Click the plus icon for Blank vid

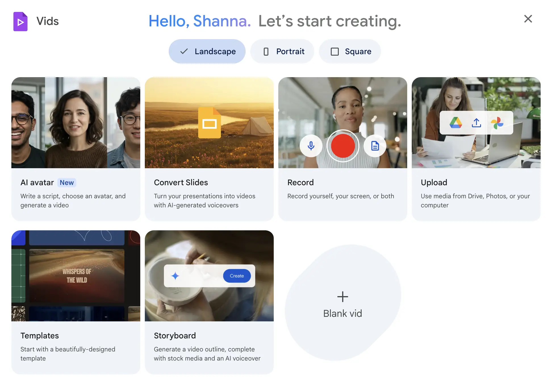click(342, 297)
